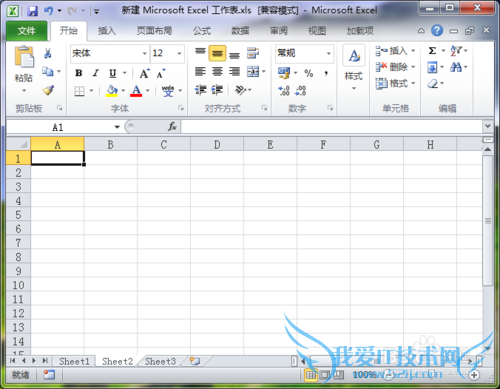The width and height of the screenshot is (500, 389).
Task: Apply comma style
Action: tap(326, 73)
